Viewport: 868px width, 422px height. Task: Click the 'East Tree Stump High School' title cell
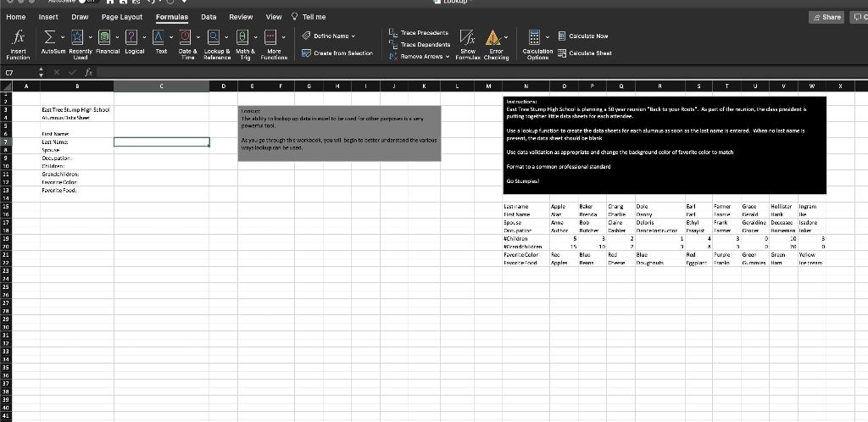75,109
